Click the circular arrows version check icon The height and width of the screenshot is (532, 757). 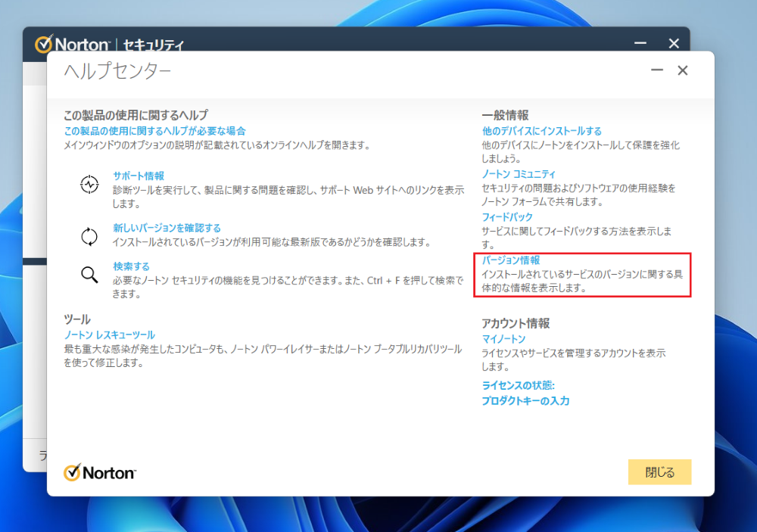[89, 237]
